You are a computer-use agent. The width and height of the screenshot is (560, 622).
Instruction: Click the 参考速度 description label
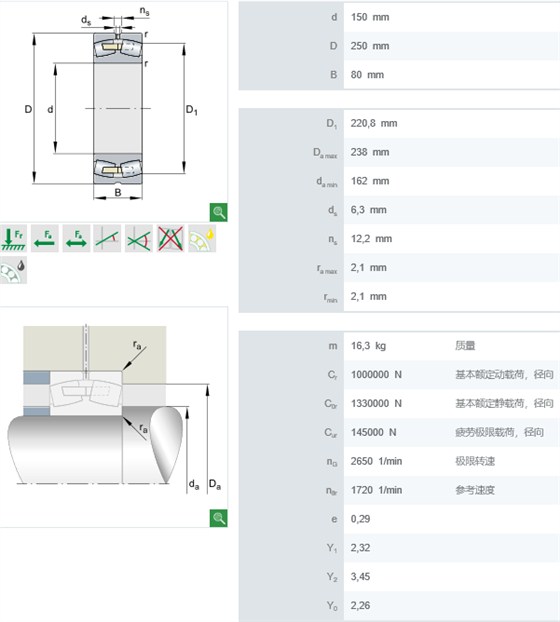(475, 490)
